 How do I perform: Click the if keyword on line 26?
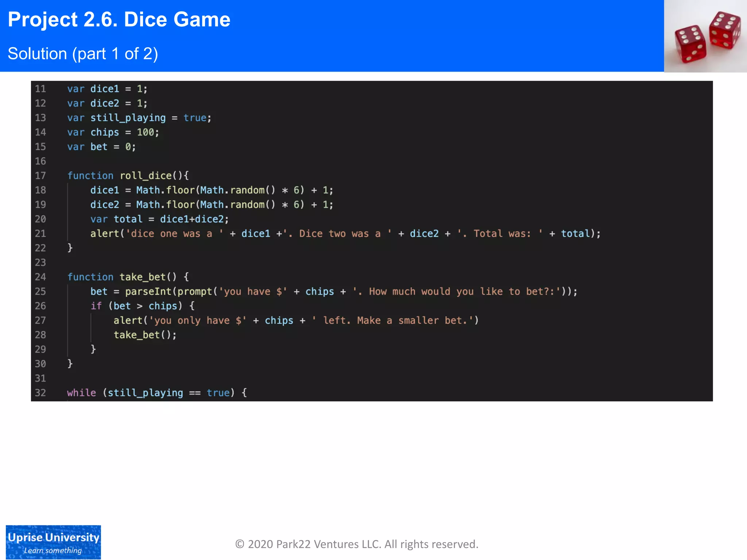(96, 306)
